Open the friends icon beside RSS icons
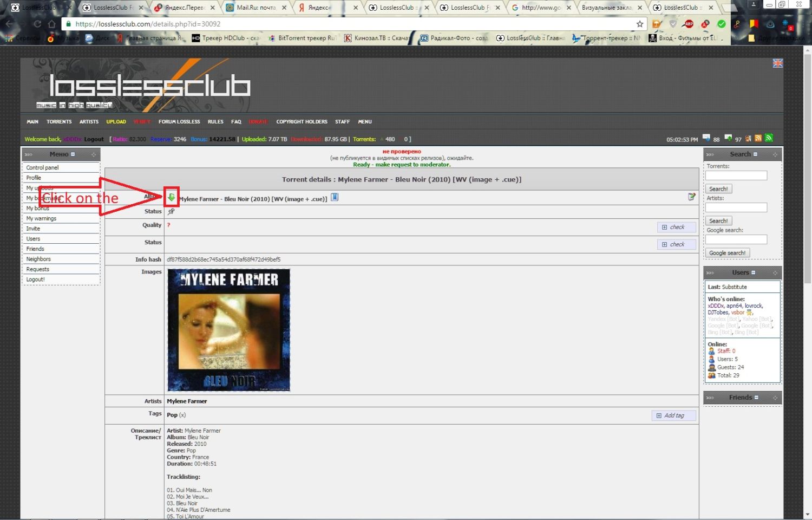 [x=748, y=139]
